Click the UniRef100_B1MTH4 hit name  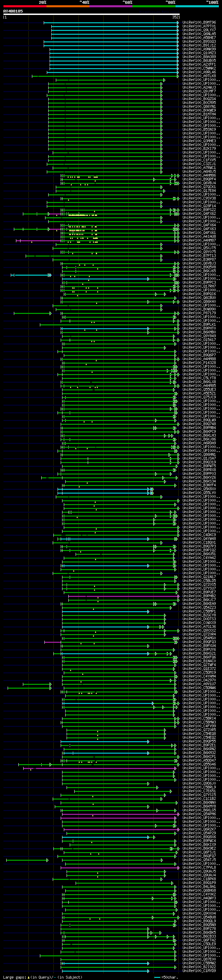199,114
